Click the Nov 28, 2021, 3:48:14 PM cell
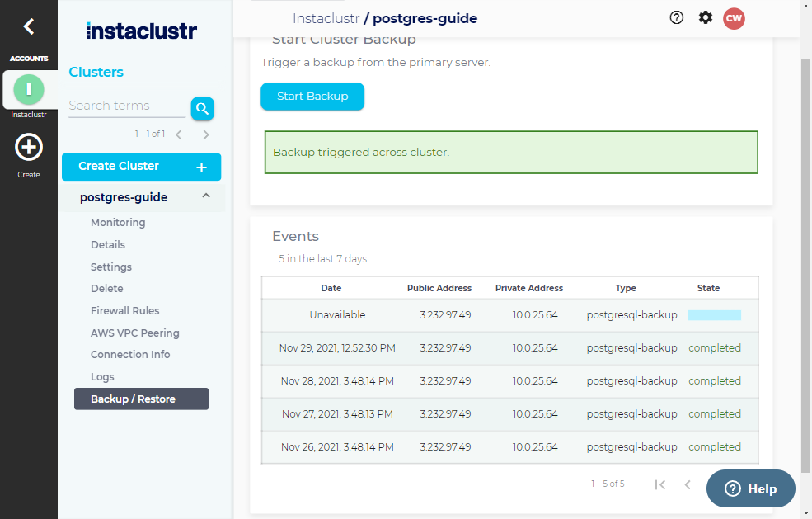Screen dimensions: 812x519 click(337, 381)
